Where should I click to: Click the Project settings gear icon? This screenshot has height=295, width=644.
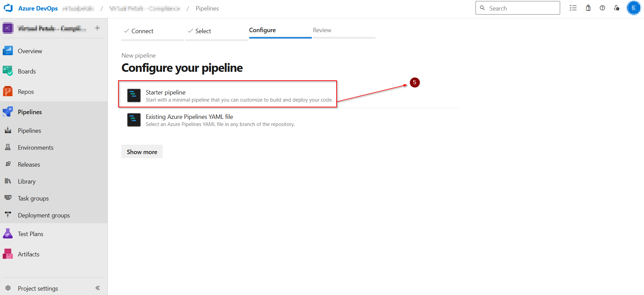click(x=8, y=288)
